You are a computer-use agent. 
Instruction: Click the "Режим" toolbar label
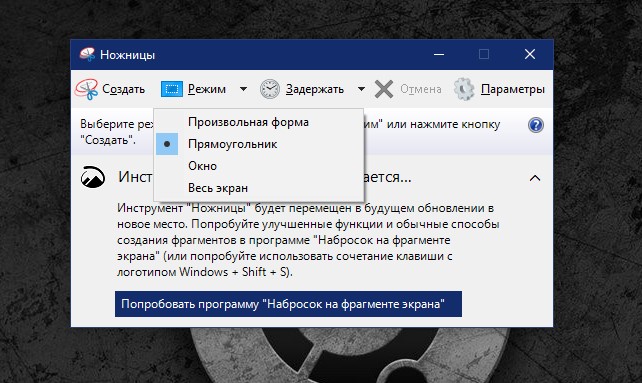[207, 89]
